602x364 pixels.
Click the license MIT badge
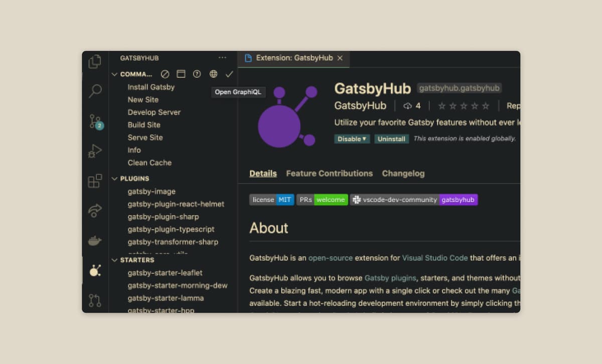pyautogui.click(x=272, y=200)
